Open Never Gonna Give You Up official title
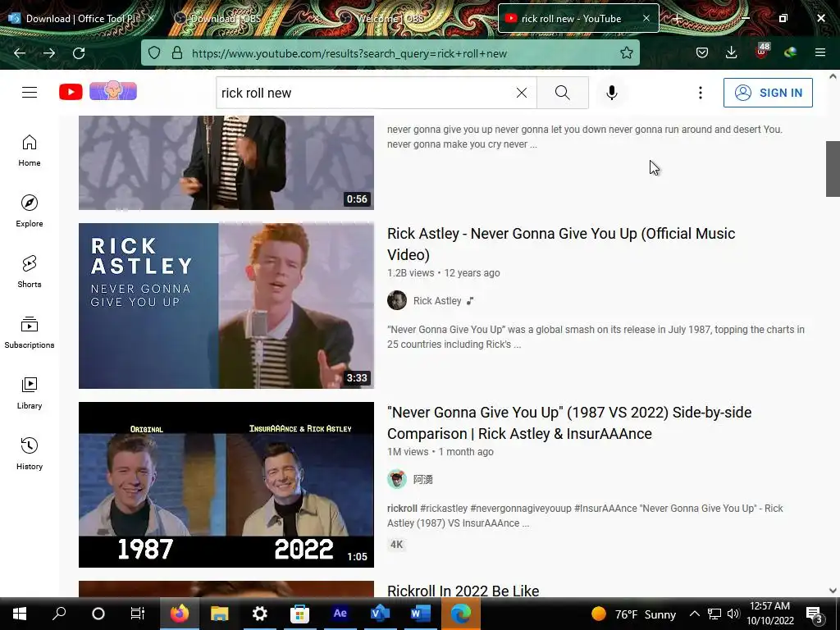This screenshot has width=840, height=630. point(561,244)
